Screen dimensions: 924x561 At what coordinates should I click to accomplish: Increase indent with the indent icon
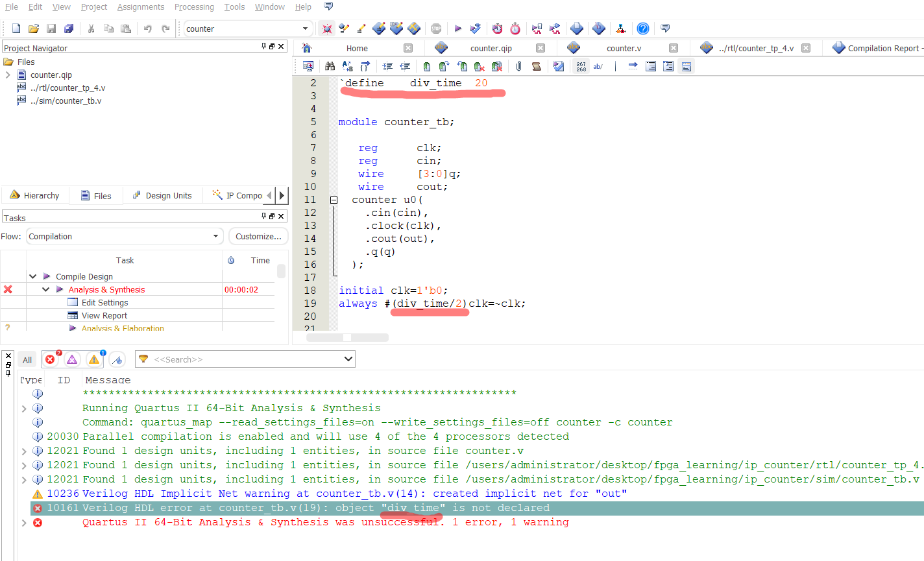click(x=387, y=66)
